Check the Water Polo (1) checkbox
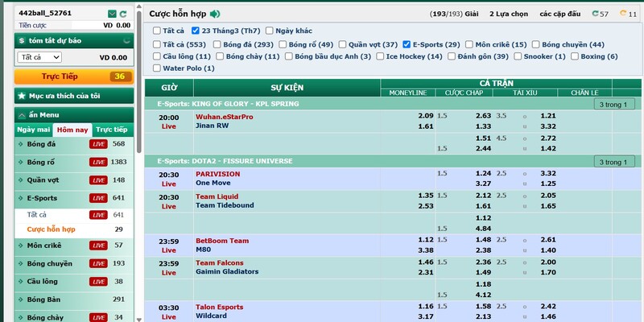Viewport: 644px width, 322px height. 157,68
